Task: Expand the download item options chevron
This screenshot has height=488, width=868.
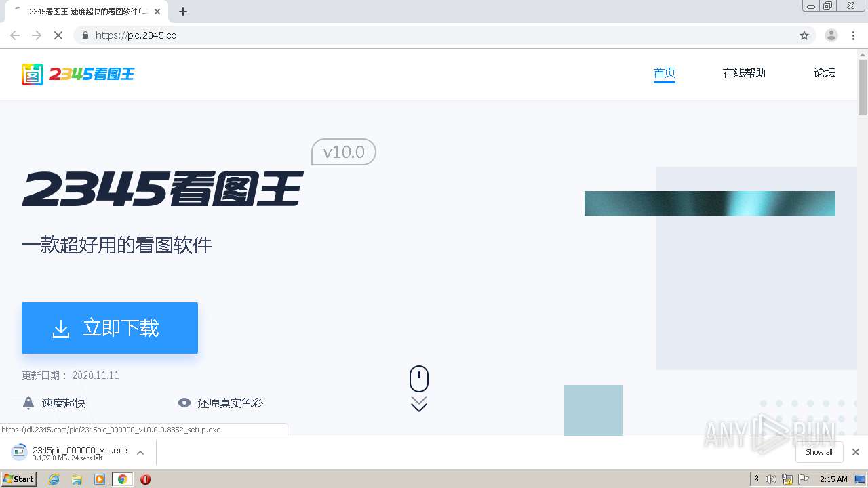Action: click(x=140, y=453)
